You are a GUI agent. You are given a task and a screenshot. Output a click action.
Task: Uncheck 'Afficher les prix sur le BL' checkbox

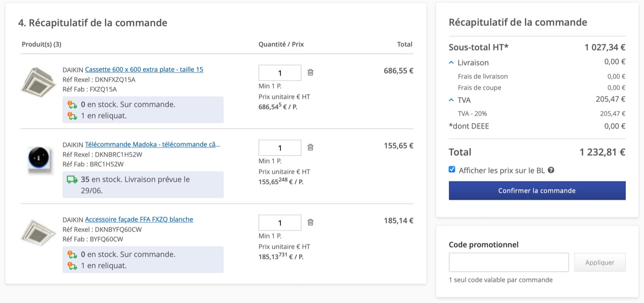pyautogui.click(x=452, y=169)
